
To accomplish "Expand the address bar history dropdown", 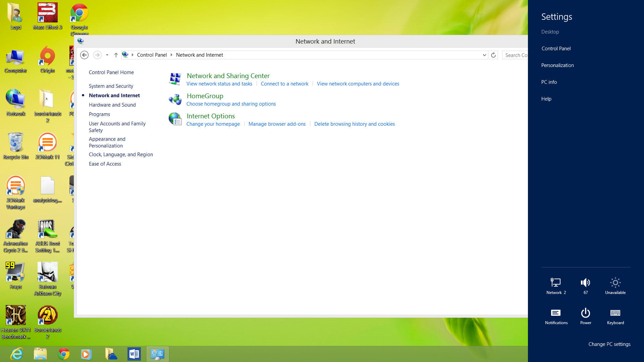I will (x=484, y=55).
